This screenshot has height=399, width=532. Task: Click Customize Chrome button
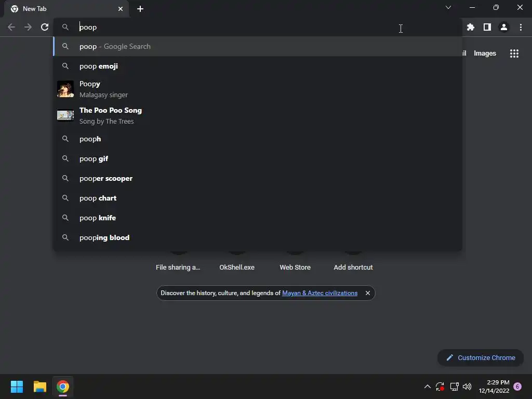coord(481,357)
